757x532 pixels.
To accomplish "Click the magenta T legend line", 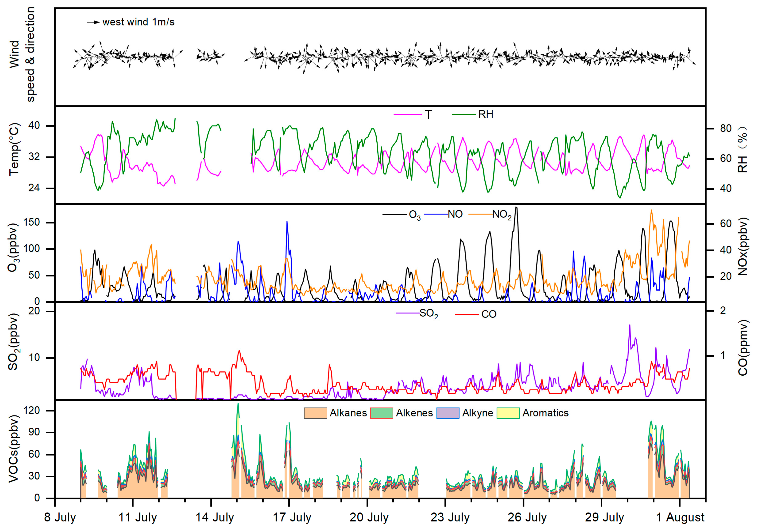I will click(408, 115).
